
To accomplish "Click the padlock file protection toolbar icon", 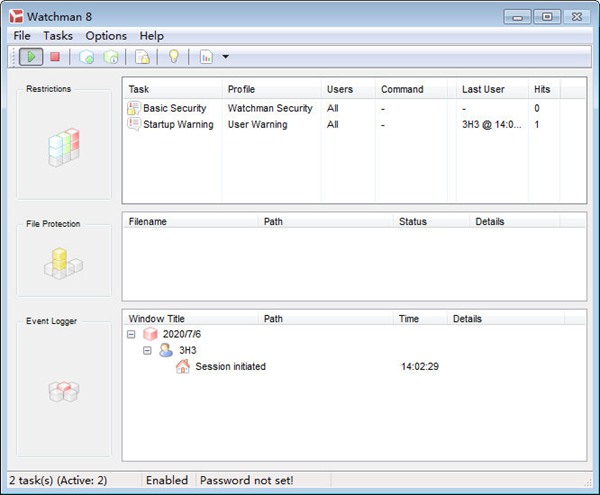I will pos(143,57).
